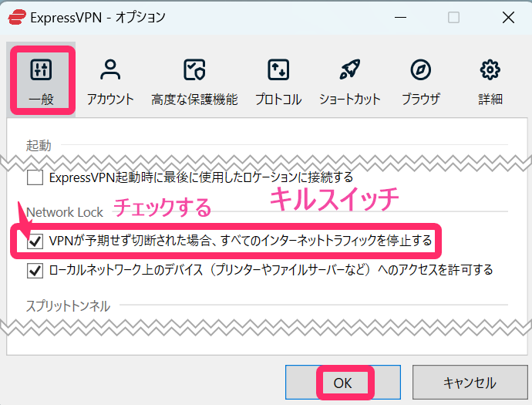The image size is (532, 405).
Task: Open the 一般 (General) tab
Action: [x=41, y=80]
